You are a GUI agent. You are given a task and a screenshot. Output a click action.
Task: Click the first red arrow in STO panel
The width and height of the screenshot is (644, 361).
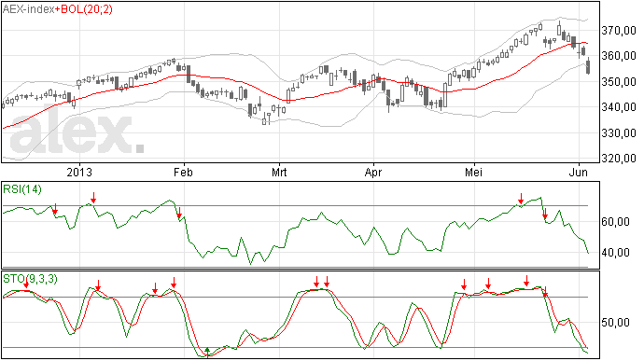point(26,283)
